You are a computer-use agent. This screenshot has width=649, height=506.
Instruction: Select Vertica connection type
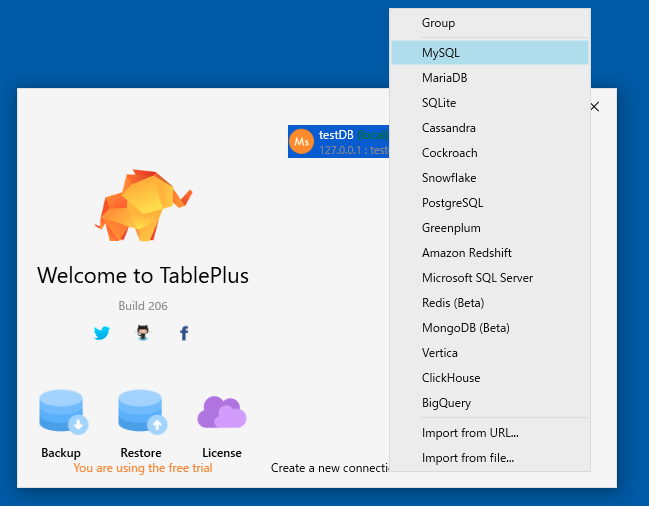[490, 353]
